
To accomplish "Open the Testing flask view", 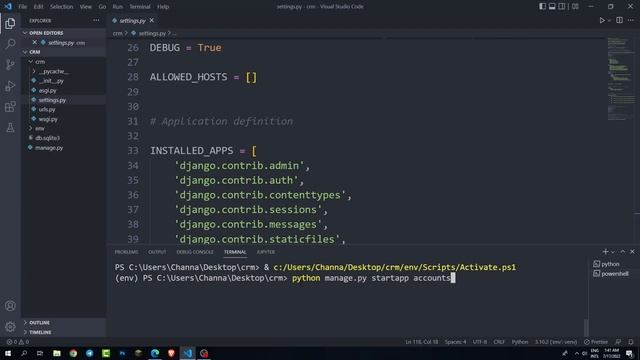I will (10, 127).
